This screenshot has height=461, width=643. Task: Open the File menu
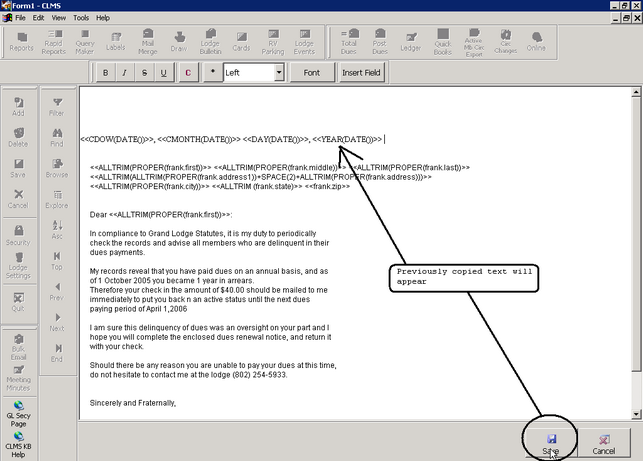tap(20, 18)
